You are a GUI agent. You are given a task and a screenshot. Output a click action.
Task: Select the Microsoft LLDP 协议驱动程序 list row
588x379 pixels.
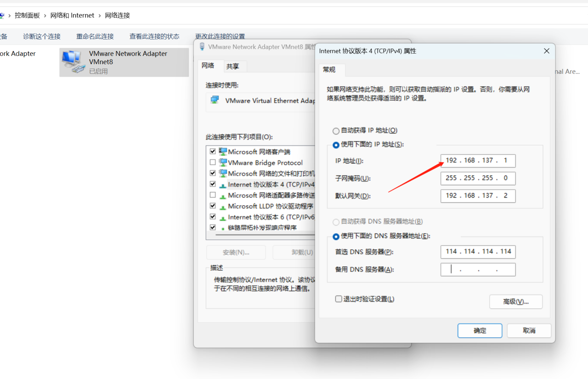(x=262, y=206)
